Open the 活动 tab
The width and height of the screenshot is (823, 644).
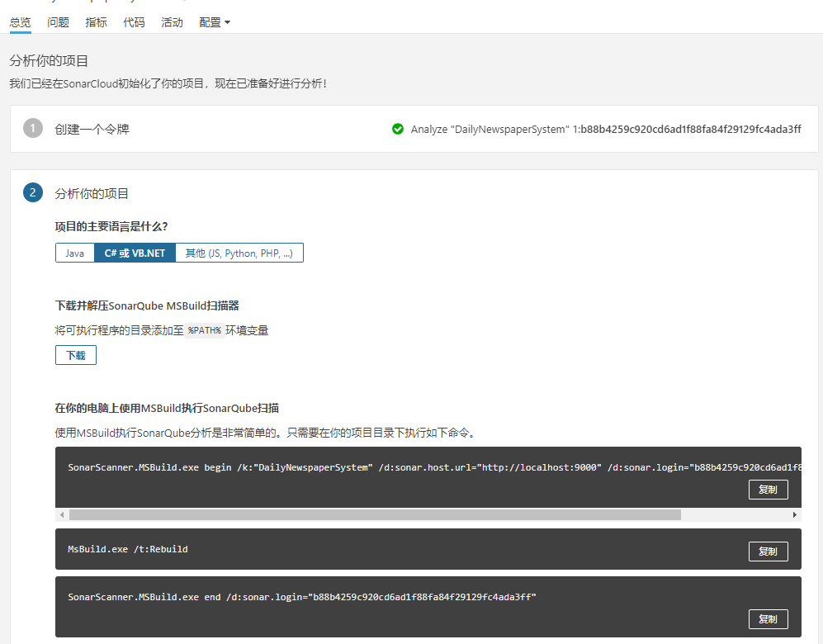click(x=172, y=22)
